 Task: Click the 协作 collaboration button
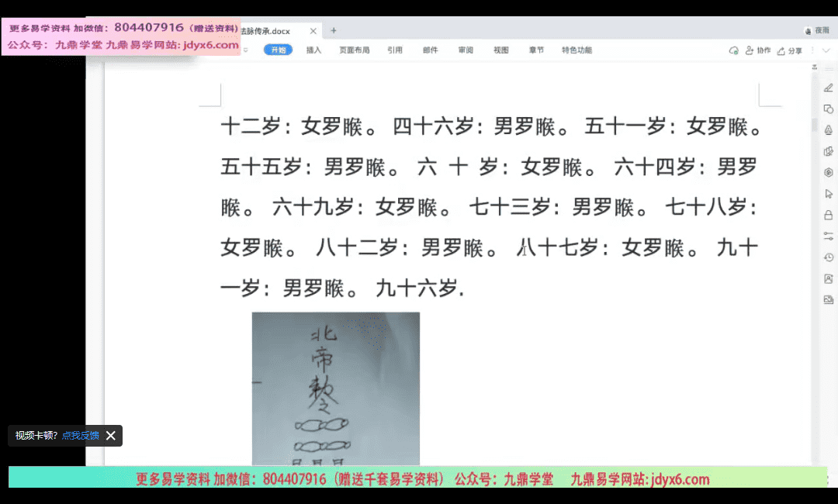tap(758, 50)
